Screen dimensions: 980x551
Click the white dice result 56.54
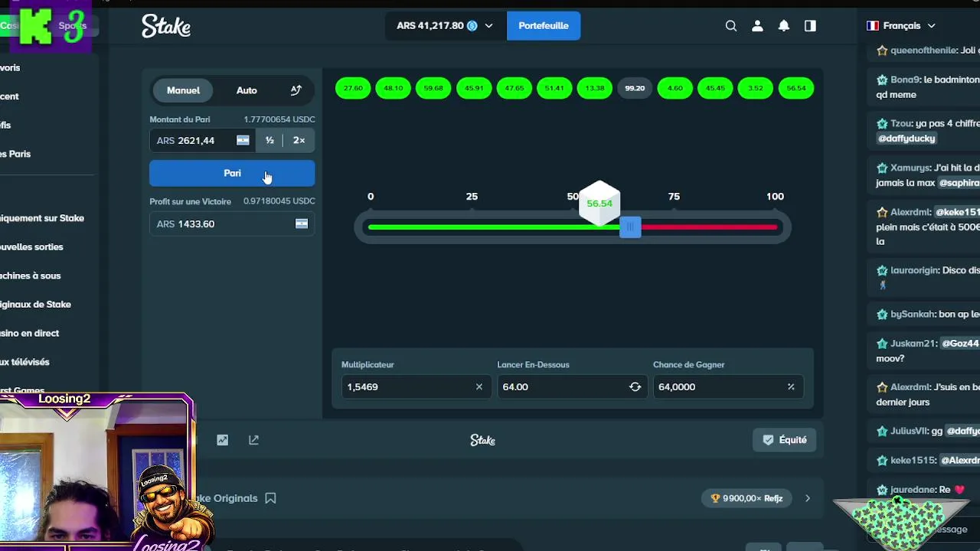coord(599,204)
